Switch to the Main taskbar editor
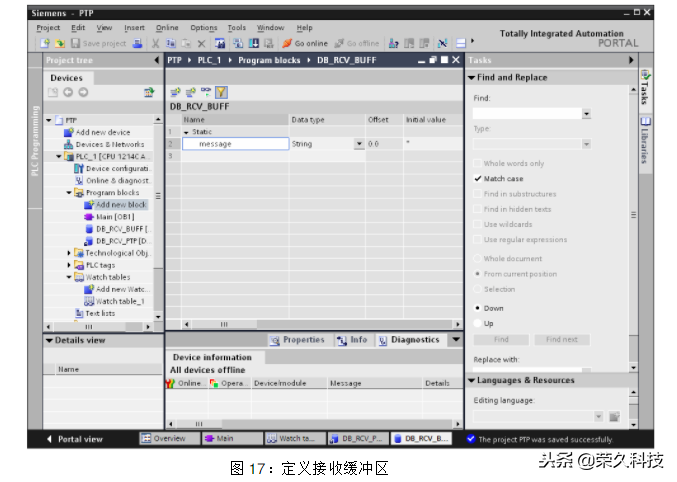Viewport: 677px width, 482px height. tap(232, 438)
